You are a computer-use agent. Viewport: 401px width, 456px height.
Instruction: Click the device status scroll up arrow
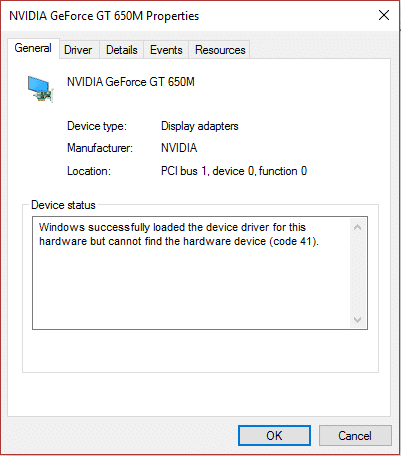coord(358,227)
